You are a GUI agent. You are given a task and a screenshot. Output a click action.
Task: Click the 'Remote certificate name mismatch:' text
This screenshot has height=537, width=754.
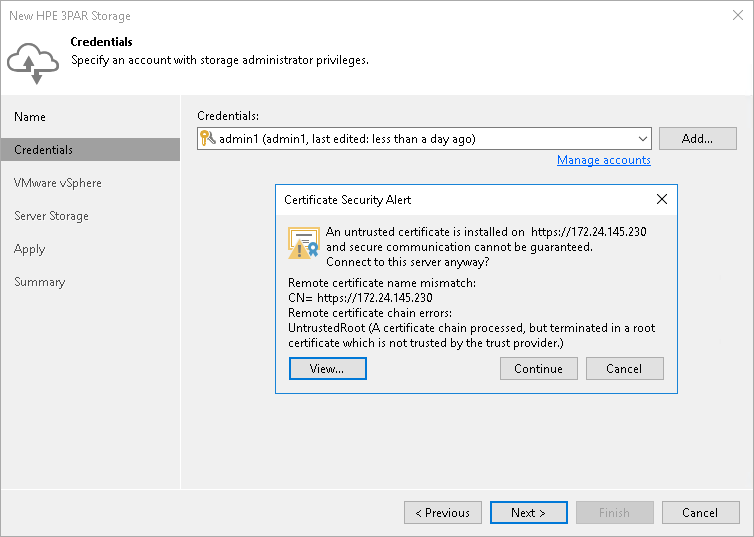(382, 283)
